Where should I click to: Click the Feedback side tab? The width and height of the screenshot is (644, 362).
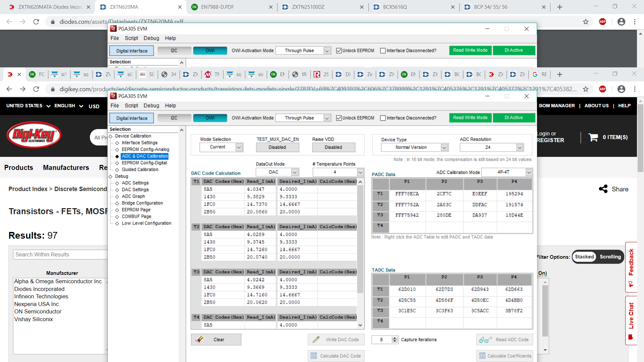coord(631,267)
